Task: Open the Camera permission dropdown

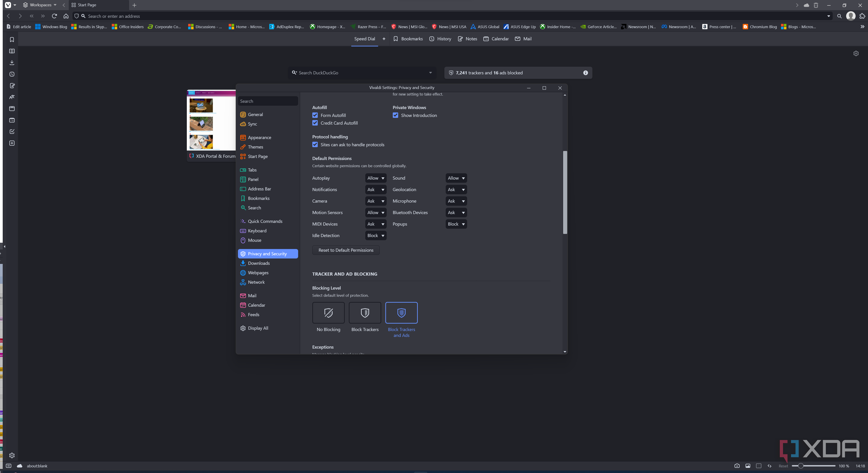Action: coord(376,201)
